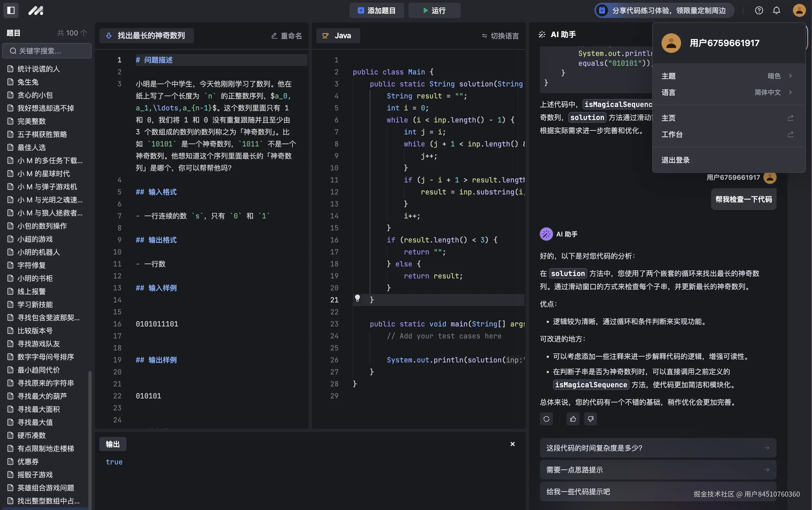This screenshot has width=812, height=510.
Task: Regenerate the AI assistant response
Action: [x=546, y=419]
